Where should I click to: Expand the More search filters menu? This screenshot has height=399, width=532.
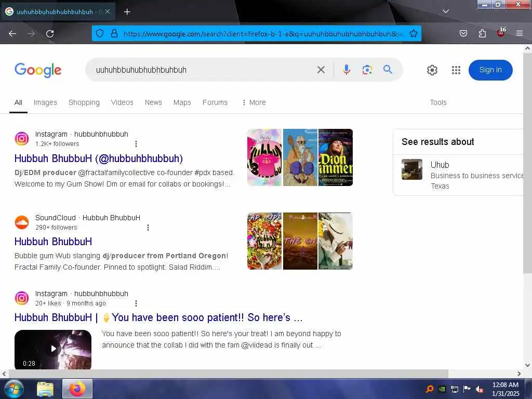tap(254, 102)
